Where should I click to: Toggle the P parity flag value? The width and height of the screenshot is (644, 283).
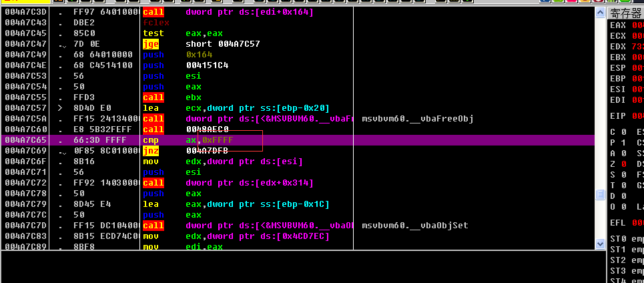625,143
